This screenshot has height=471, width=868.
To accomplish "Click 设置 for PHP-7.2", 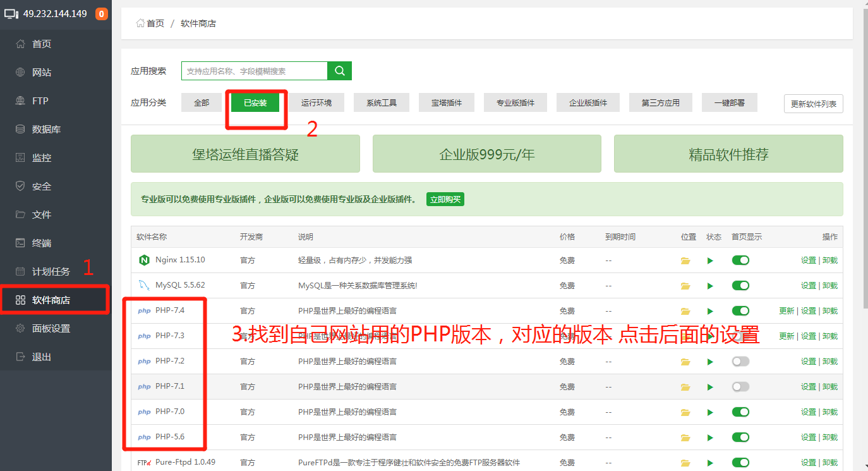I will [x=809, y=362].
